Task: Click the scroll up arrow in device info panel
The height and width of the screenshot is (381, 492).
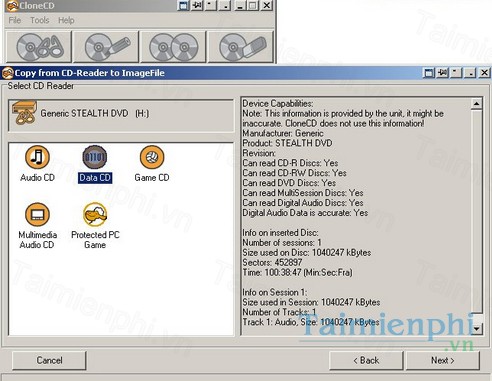Action: [x=477, y=104]
